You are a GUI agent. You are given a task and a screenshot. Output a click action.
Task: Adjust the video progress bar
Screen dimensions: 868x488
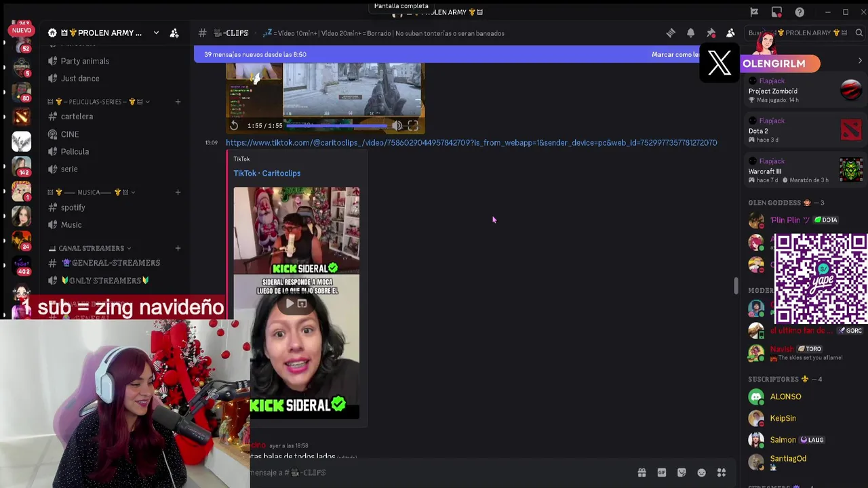[x=338, y=125]
